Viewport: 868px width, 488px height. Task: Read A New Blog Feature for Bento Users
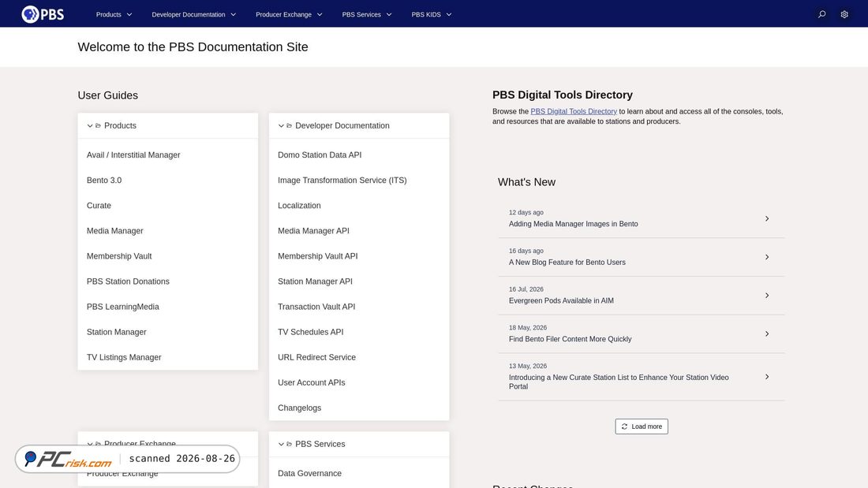pos(567,263)
